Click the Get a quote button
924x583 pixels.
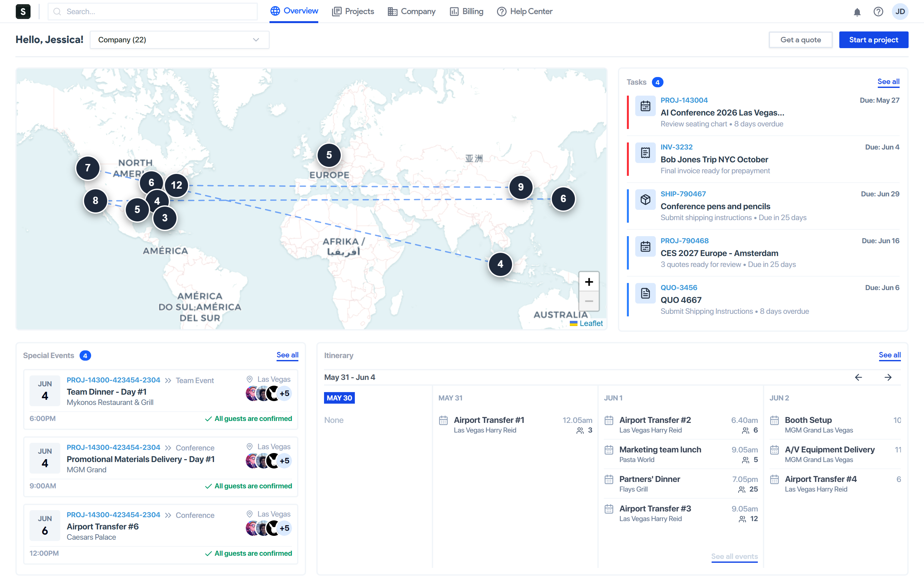(x=800, y=40)
